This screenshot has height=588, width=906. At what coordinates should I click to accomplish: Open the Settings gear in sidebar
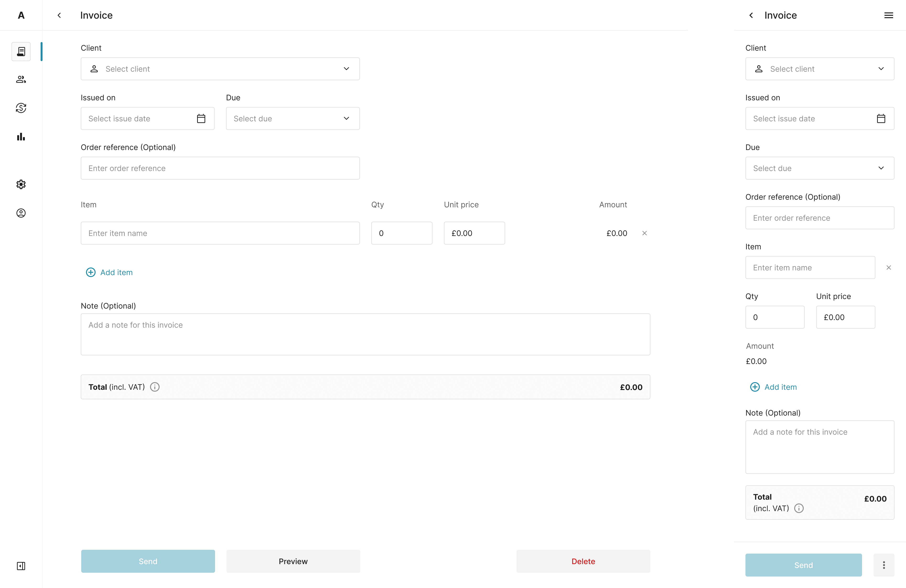(x=21, y=185)
